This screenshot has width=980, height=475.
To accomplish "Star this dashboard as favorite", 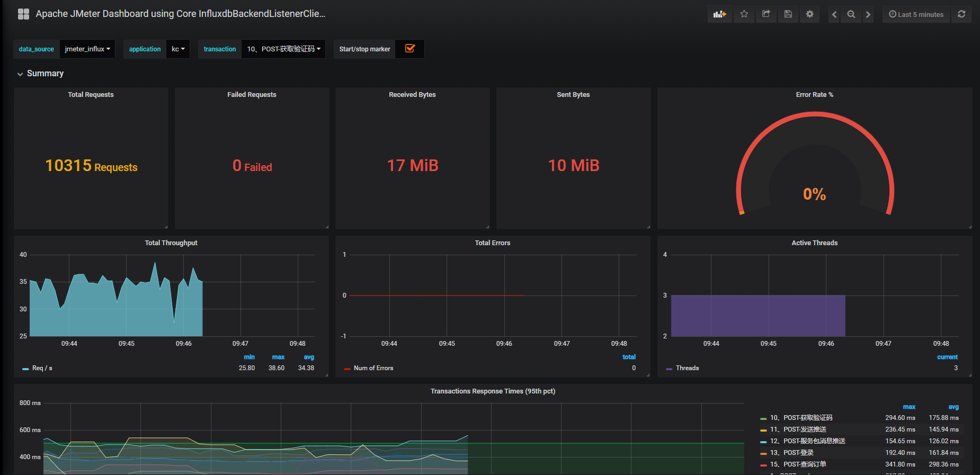I will 744,14.
